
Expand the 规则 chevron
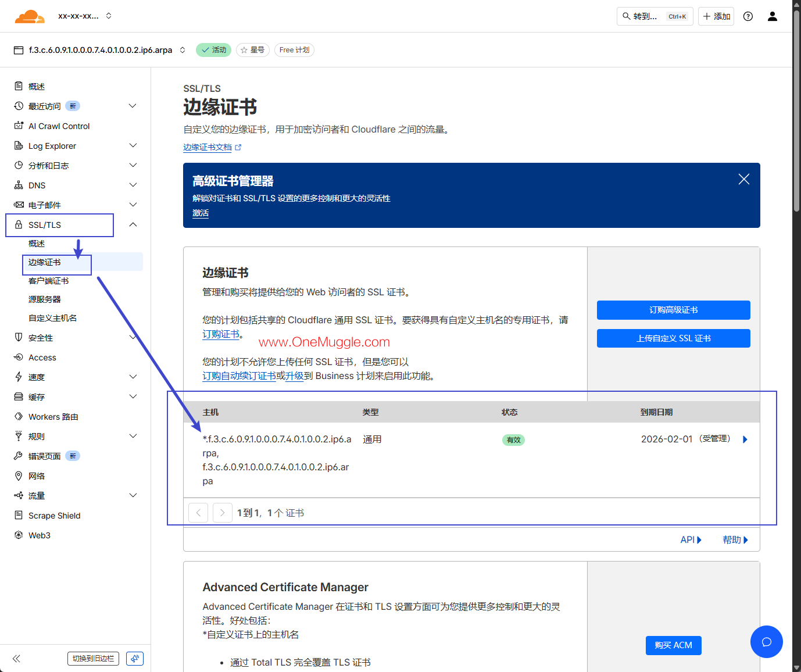(133, 436)
